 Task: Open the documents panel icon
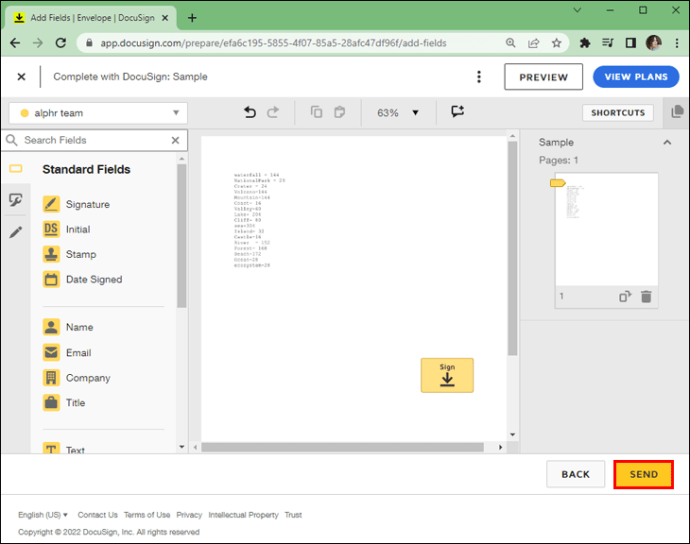tap(677, 112)
